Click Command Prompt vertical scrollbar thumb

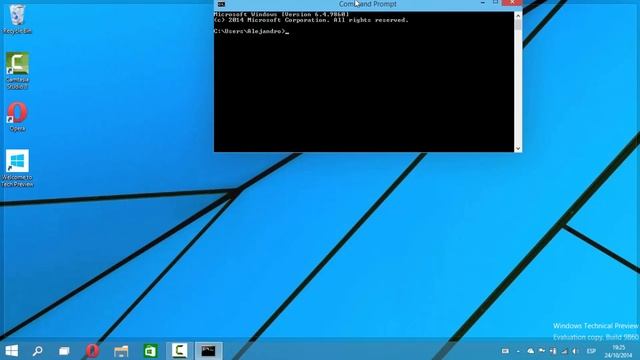tap(518, 25)
